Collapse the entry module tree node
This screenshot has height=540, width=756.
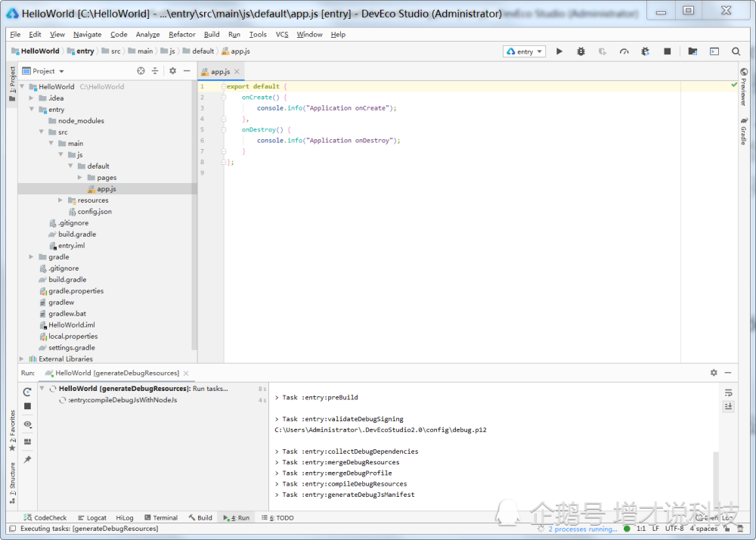click(x=32, y=110)
